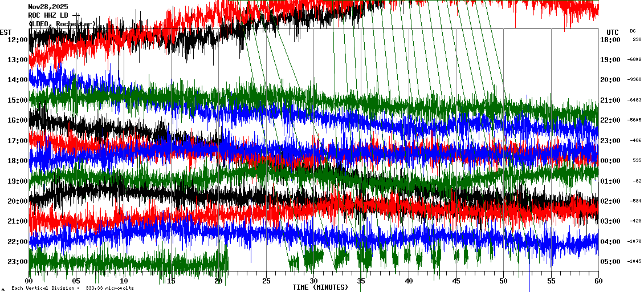644x296 pixels.
Task: Click the 10 minute tick on time axis
Action: [124, 281]
